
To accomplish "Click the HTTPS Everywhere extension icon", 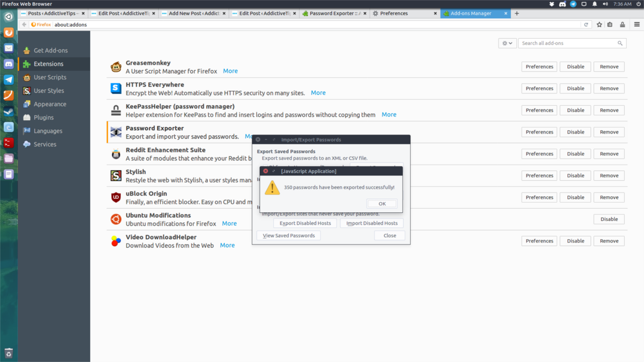I will [116, 88].
